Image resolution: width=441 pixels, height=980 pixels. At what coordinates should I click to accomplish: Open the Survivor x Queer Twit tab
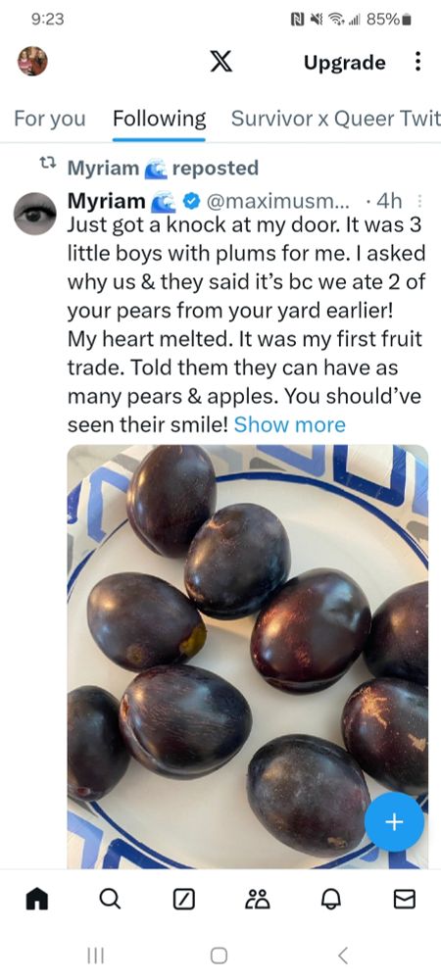click(x=336, y=119)
